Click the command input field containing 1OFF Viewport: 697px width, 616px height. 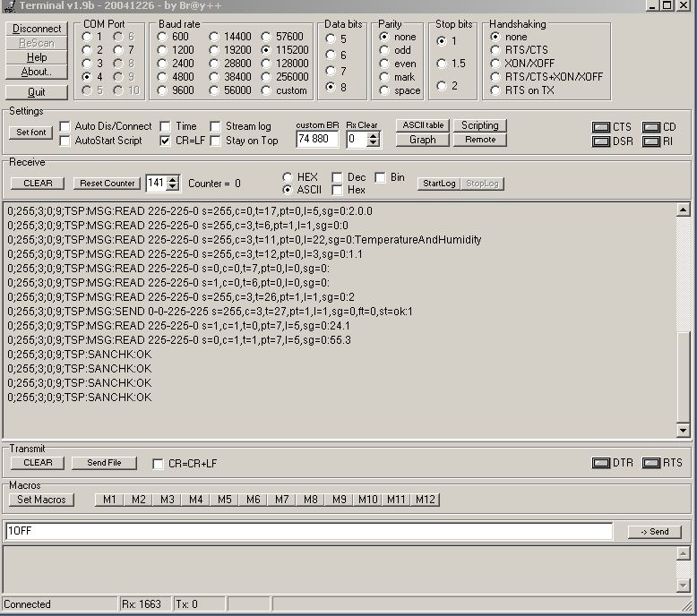point(308,531)
